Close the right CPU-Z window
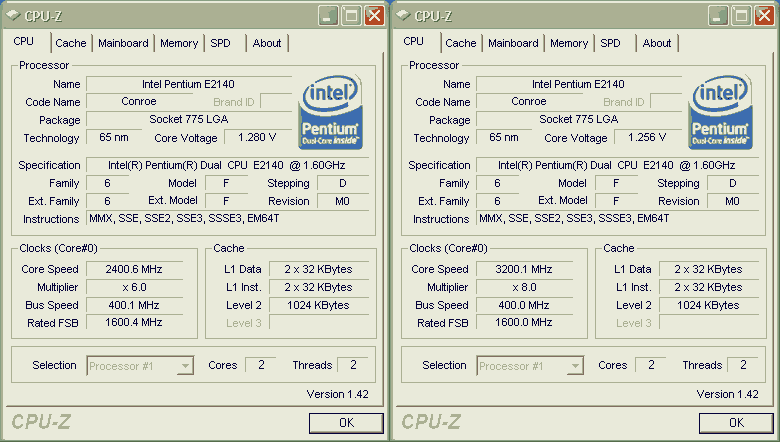 pos(764,16)
